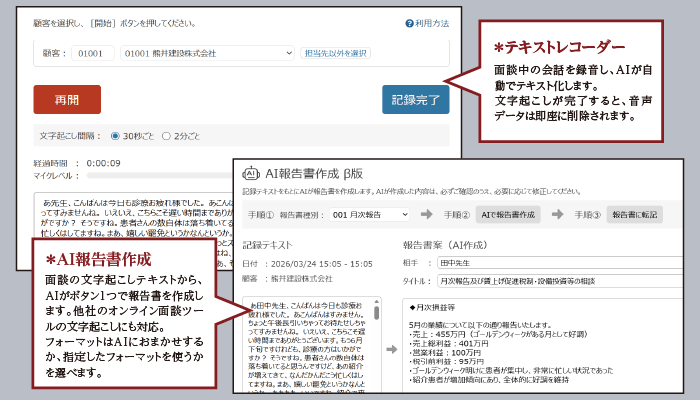Click the マイクレベル meter bar

[x=160, y=176]
